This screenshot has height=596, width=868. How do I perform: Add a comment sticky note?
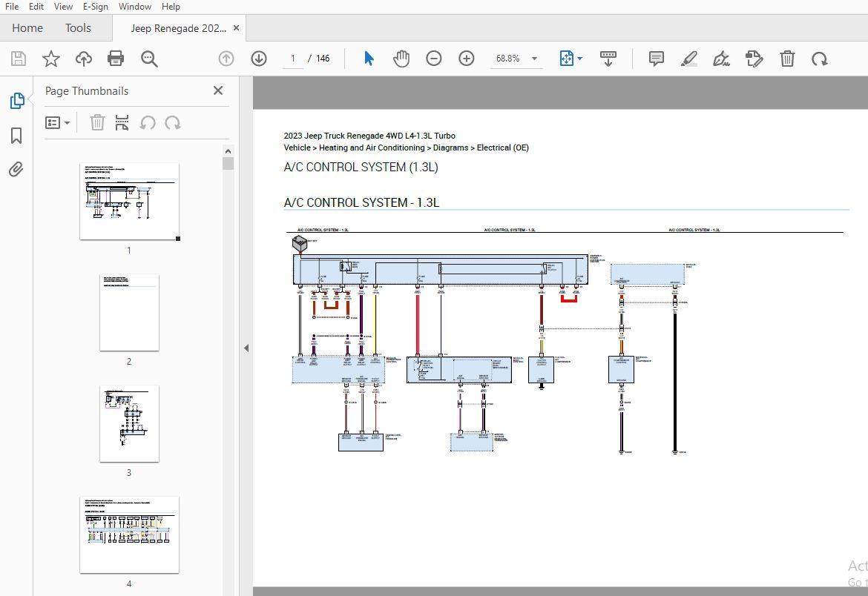coord(656,59)
